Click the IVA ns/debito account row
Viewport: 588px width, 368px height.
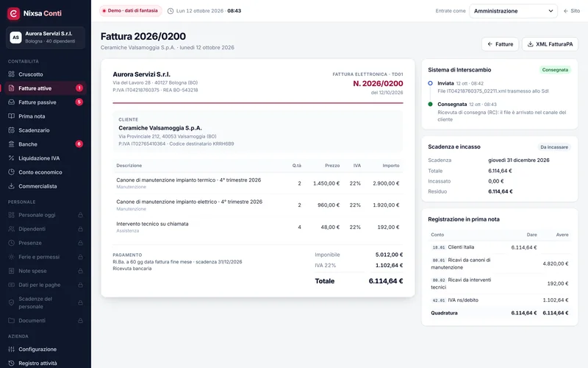click(500, 300)
